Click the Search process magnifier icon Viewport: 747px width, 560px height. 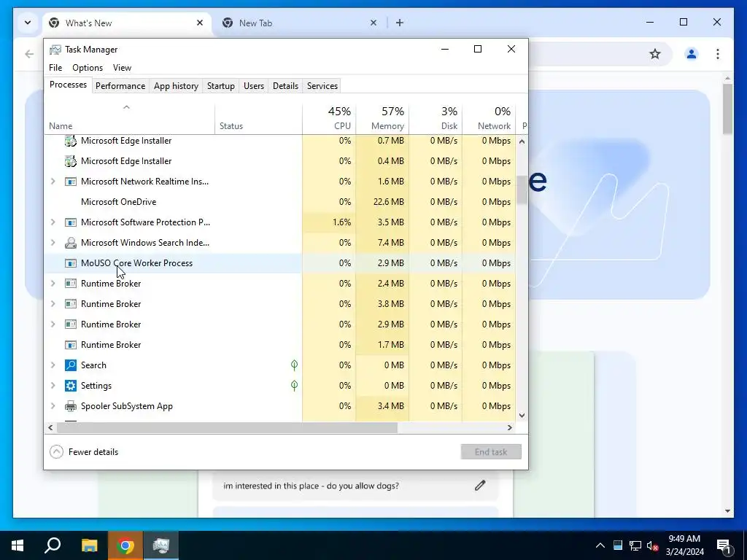click(71, 365)
